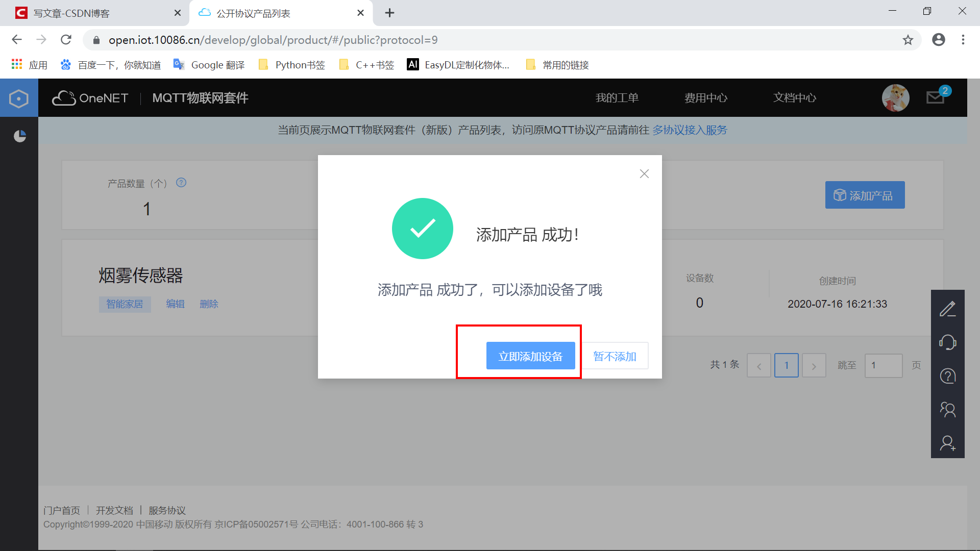Screen dimensions: 980x551
Task: Select 暂不添加 option
Action: [x=614, y=357]
